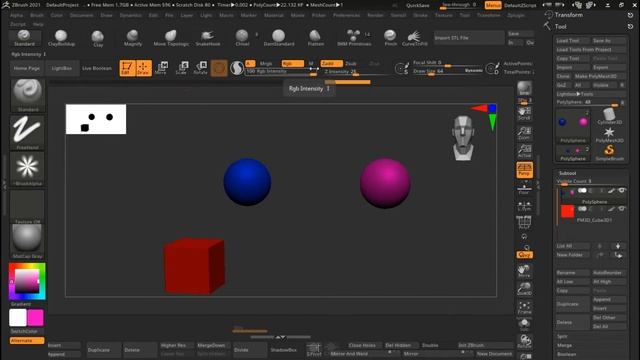640x360 pixels.
Task: Click the Zoom canvas navigation icon
Action: tap(524, 133)
